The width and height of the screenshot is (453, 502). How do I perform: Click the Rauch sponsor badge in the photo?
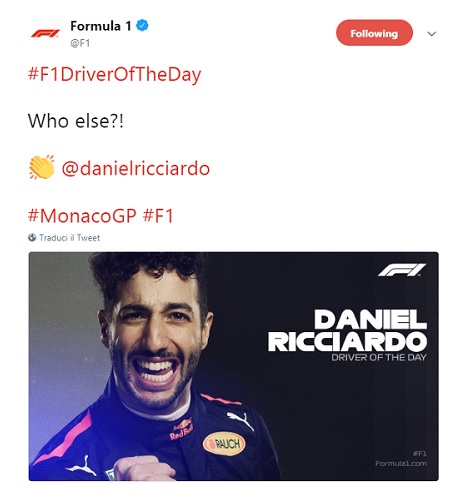click(224, 444)
